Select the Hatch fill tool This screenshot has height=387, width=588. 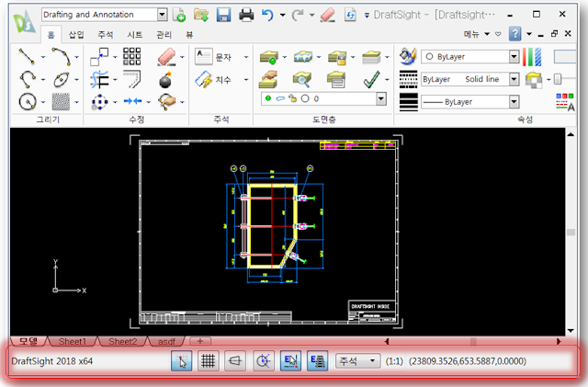[61, 102]
